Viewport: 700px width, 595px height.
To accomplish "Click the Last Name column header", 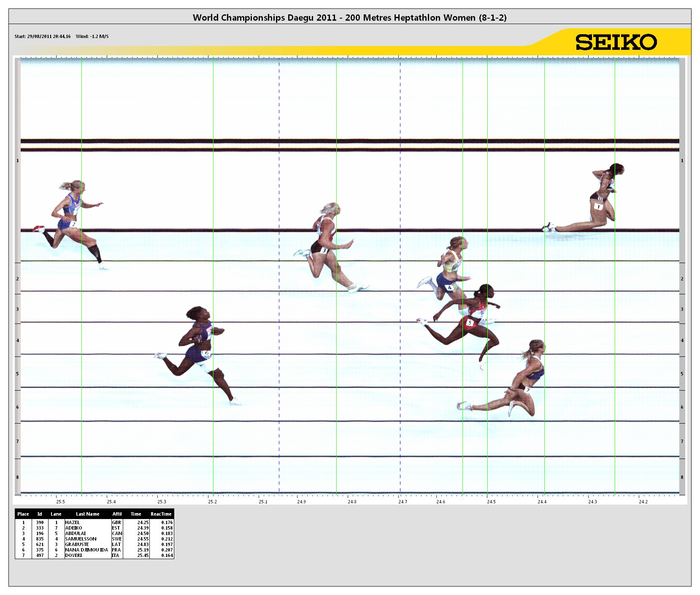I will pos(87,514).
